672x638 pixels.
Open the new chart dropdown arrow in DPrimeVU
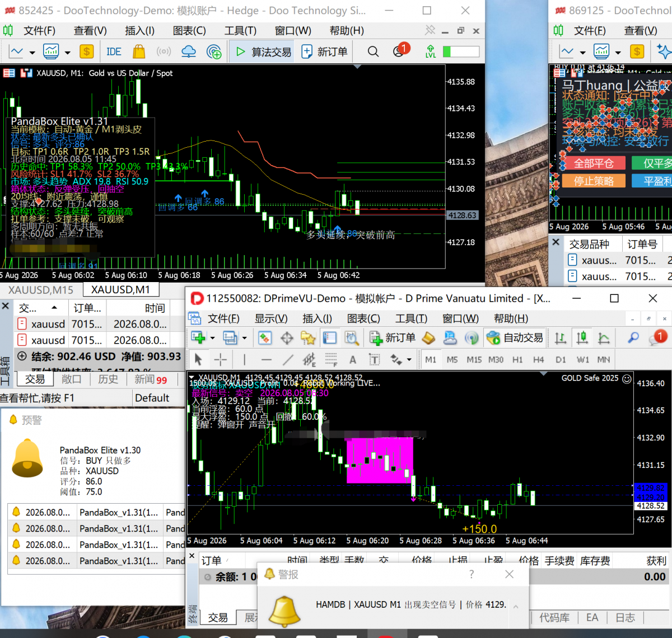click(212, 338)
